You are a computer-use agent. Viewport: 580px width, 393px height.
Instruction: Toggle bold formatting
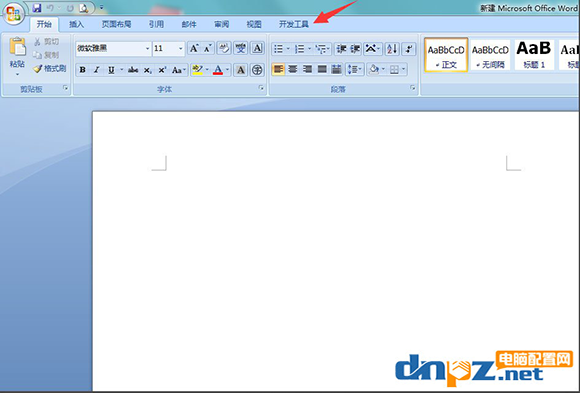point(82,70)
